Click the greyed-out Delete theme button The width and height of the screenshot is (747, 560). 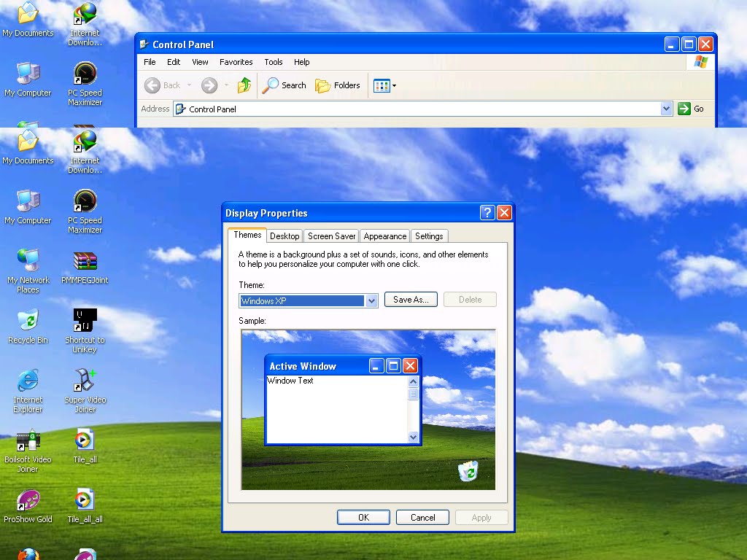click(x=471, y=300)
